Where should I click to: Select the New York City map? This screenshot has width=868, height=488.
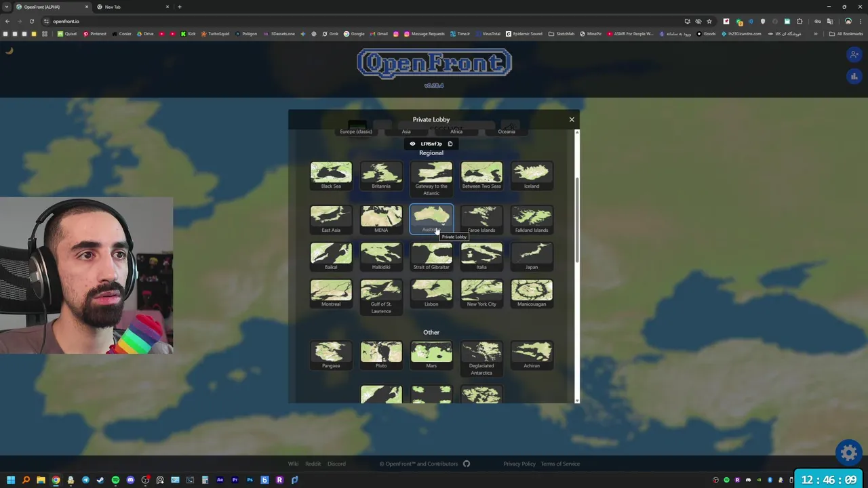click(481, 293)
